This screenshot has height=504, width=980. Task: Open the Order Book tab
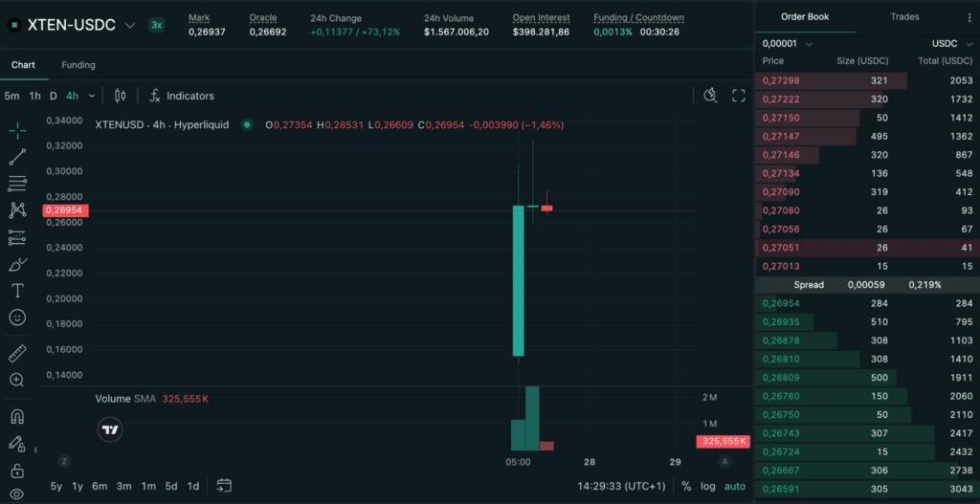805,17
